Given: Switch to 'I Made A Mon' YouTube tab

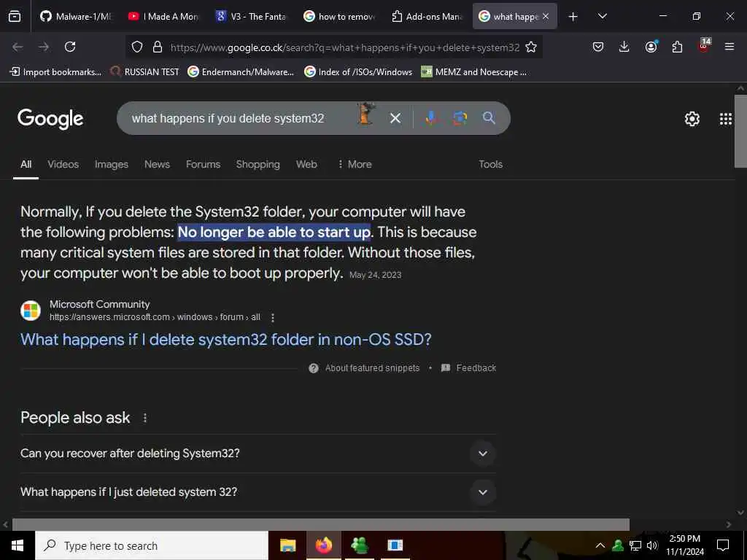Looking at the screenshot, I should [164, 17].
